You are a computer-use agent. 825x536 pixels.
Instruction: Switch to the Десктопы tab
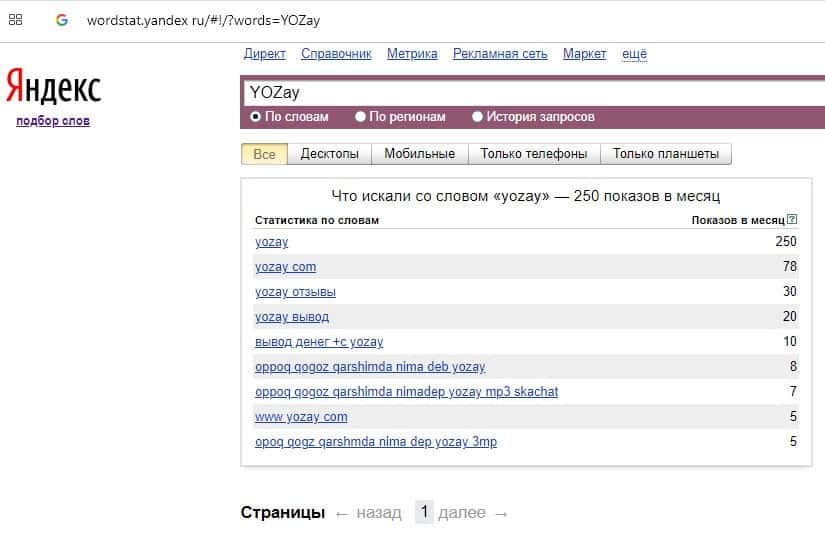coord(329,154)
